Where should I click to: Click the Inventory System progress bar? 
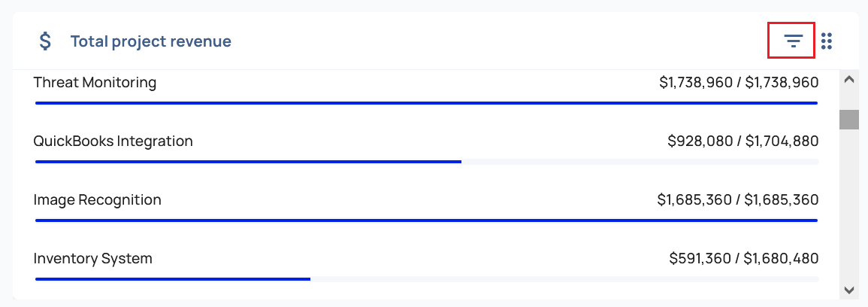(x=426, y=278)
